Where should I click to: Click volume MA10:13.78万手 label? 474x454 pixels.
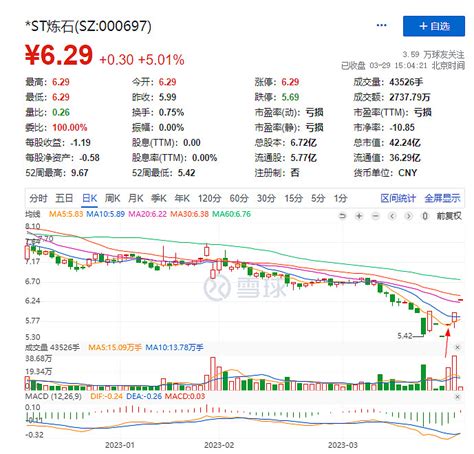coord(174,347)
